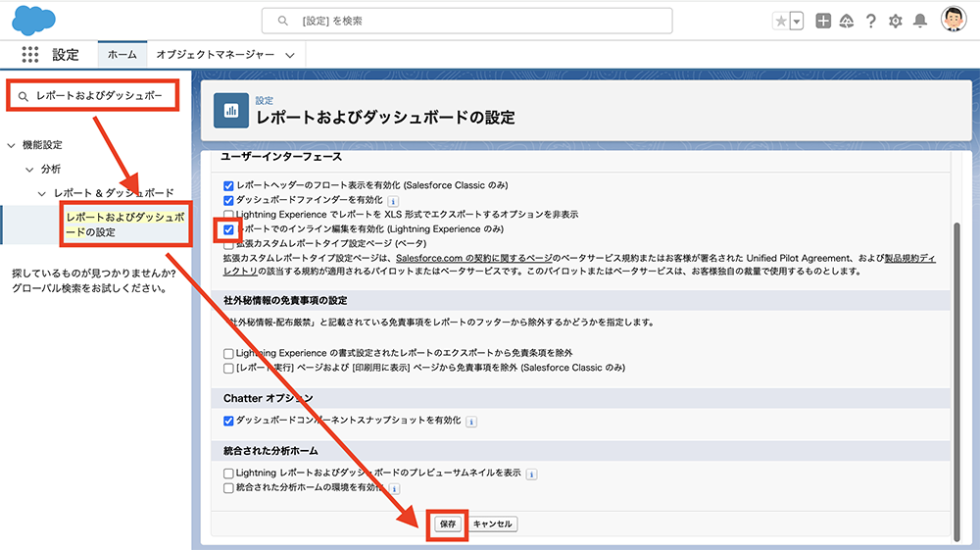This screenshot has height=550, width=980.
Task: Select レポートおよびダッシュボードの設定 in the sidebar
Action: coord(125,225)
